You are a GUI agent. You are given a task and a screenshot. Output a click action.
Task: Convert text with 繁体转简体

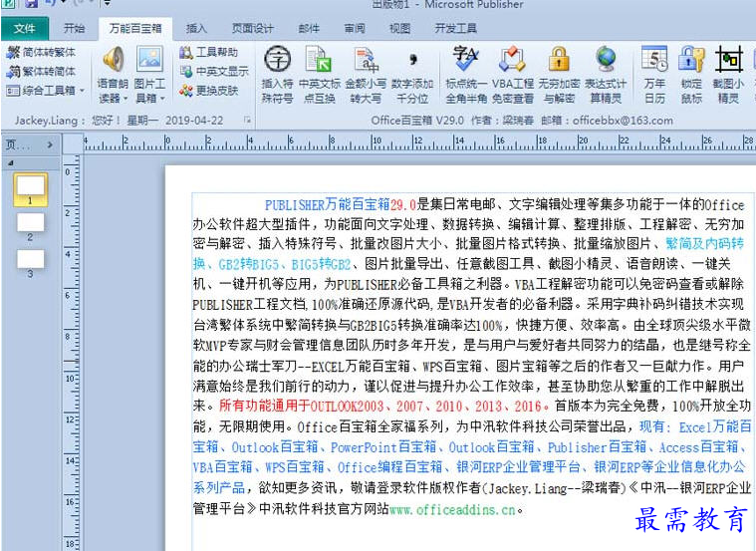click(41, 72)
